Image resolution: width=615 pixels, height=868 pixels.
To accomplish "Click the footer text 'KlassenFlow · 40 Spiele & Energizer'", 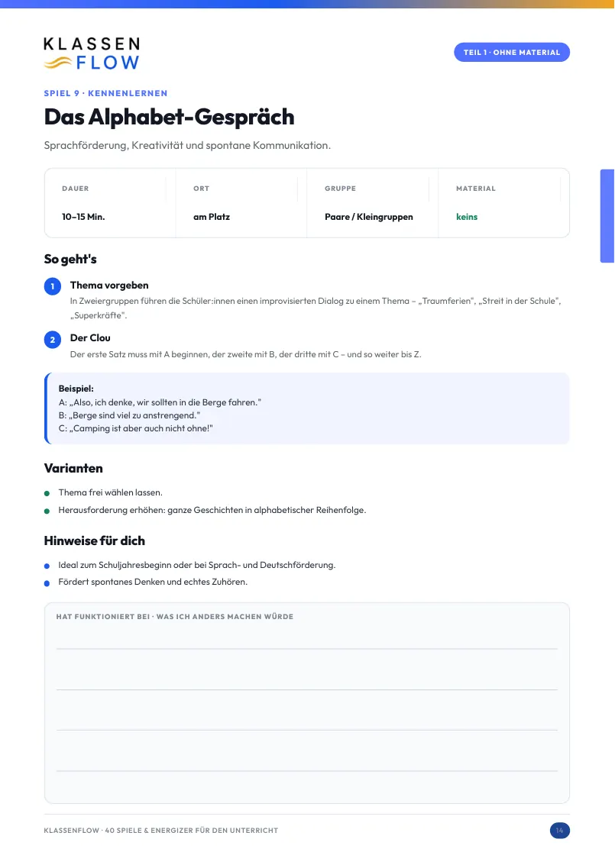I will pyautogui.click(x=161, y=831).
